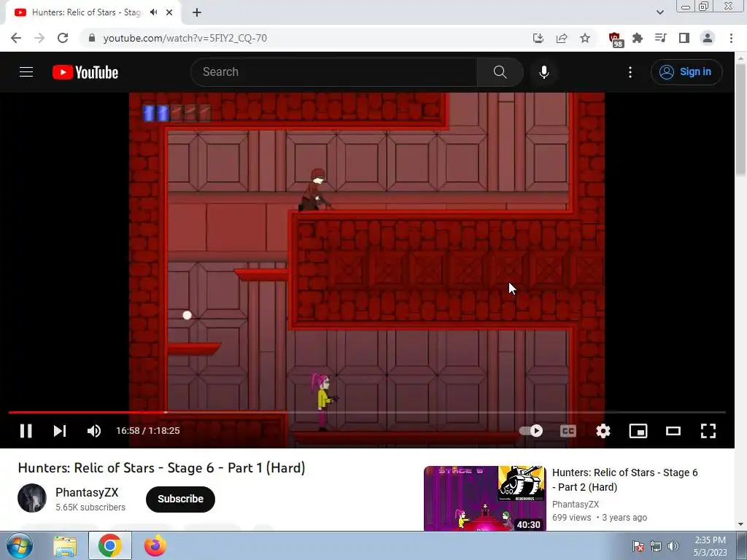Focus the YouTube search field
The height and width of the screenshot is (560, 747).
point(333,72)
